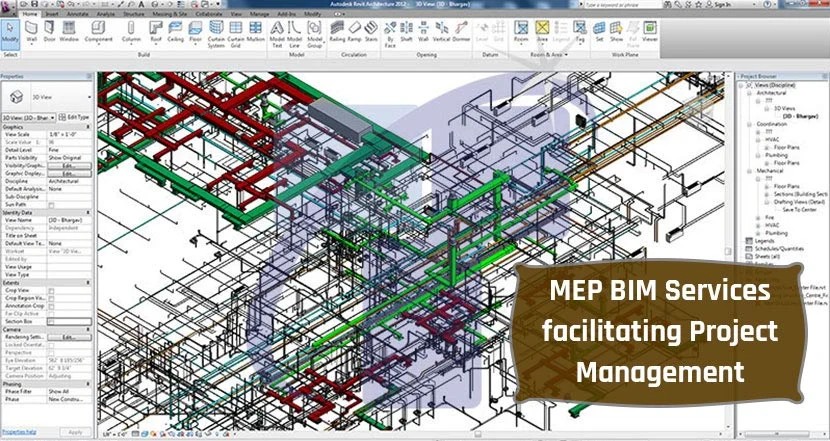This screenshot has height=441, width=830.
Task: Select the Railing tool
Action: [337, 32]
